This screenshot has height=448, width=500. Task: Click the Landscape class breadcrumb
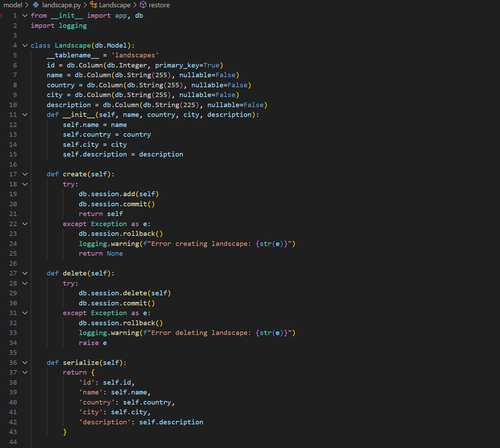[115, 5]
